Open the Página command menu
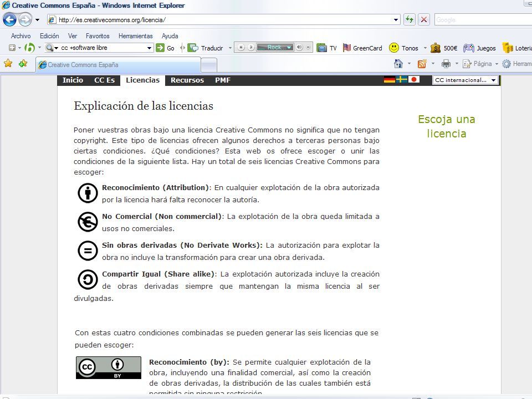532x399 pixels. pos(480,64)
